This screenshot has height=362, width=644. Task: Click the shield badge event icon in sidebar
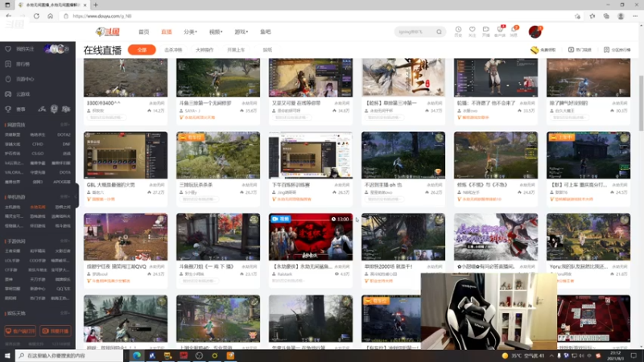pos(54,109)
